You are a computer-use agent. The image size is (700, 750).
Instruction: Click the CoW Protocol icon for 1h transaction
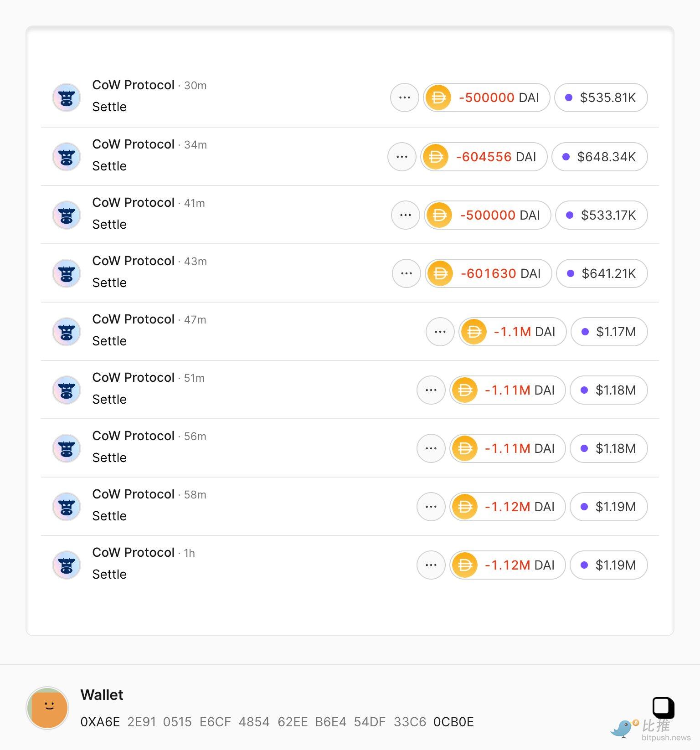tap(67, 565)
